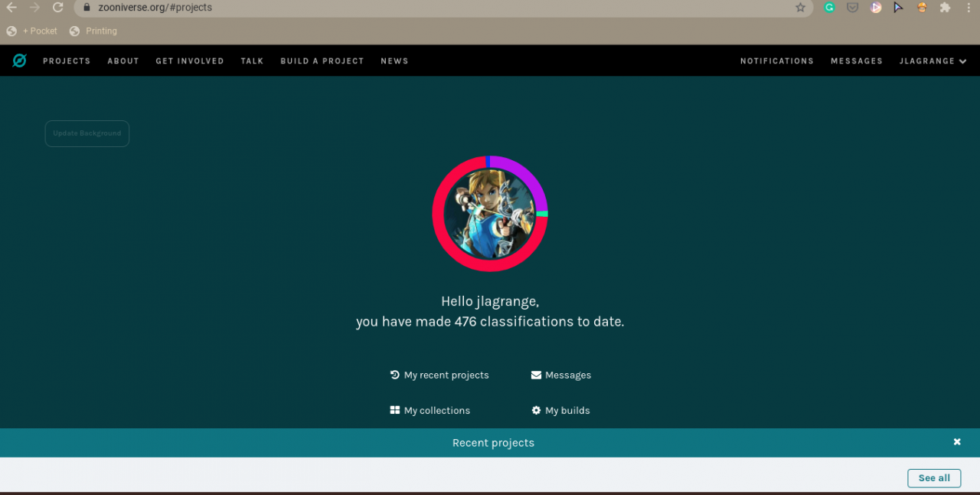
Task: Click the browser back arrow
Action: pos(11,8)
